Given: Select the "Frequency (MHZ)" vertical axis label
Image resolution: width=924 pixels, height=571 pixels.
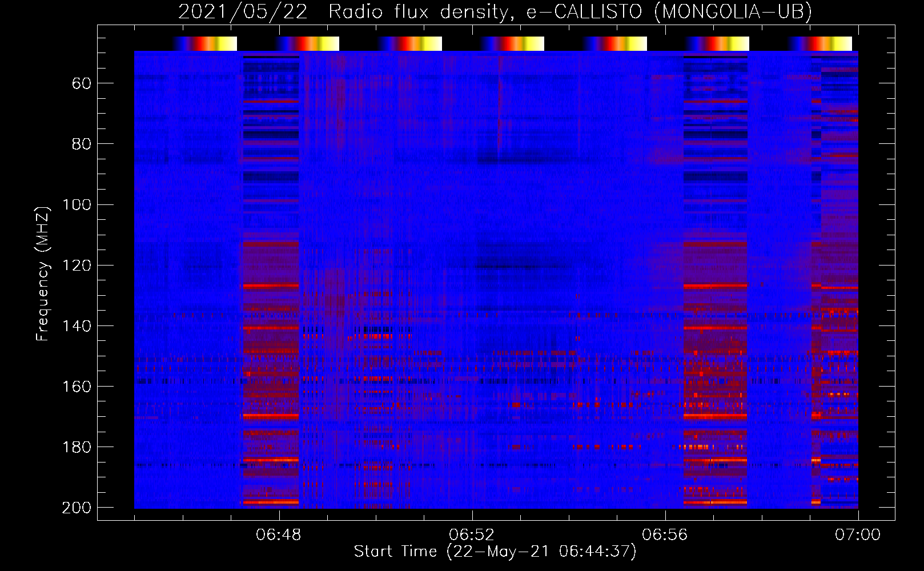Looking at the screenshot, I should pos(43,274).
